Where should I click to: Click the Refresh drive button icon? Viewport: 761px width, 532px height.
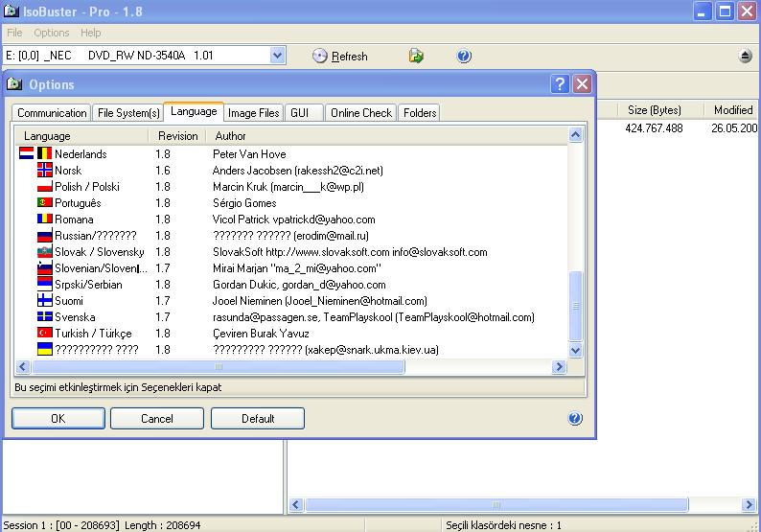[320, 57]
